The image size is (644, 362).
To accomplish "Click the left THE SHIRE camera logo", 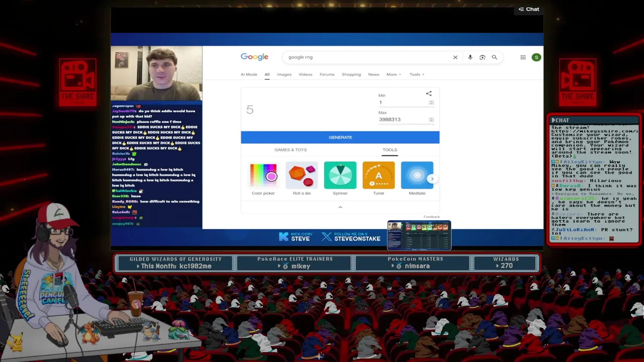I will (x=78, y=82).
